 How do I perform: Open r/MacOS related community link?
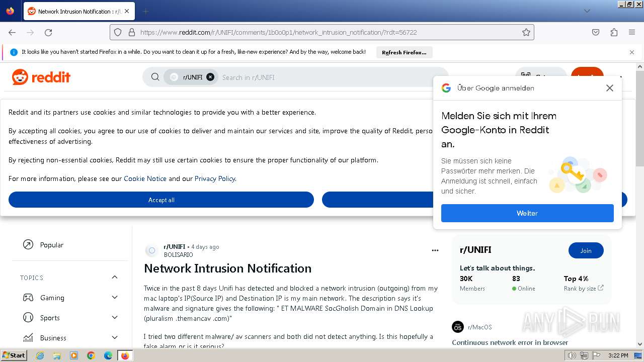pos(479,327)
